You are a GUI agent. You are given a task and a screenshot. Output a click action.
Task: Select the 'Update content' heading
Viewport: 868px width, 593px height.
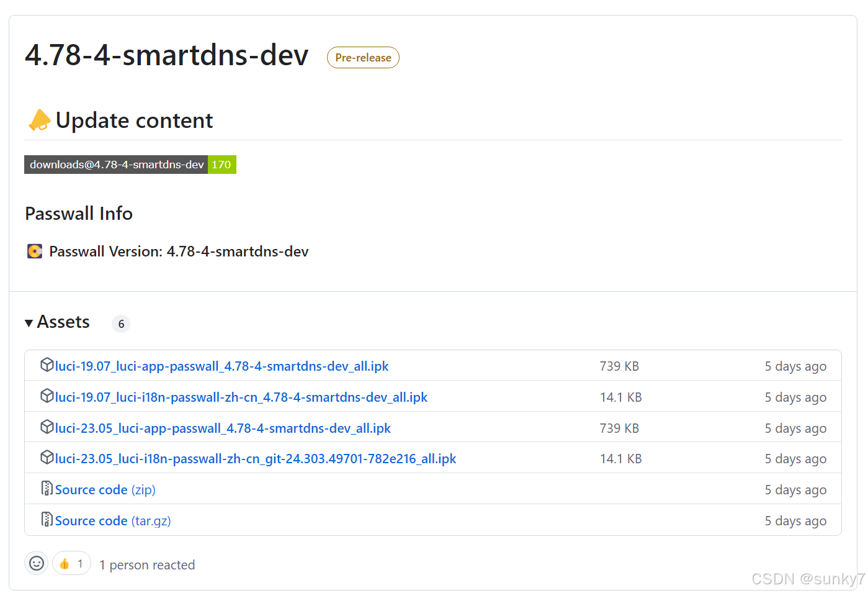[134, 120]
